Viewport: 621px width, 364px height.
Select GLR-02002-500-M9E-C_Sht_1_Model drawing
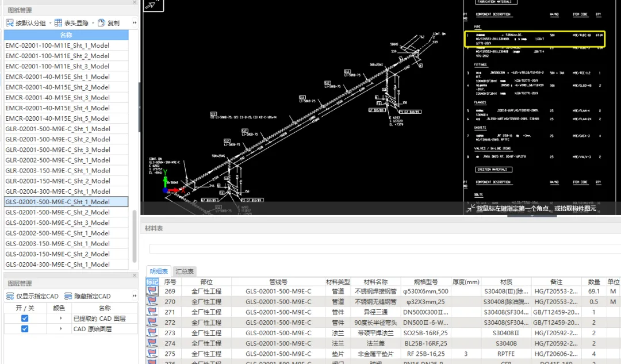(66, 160)
